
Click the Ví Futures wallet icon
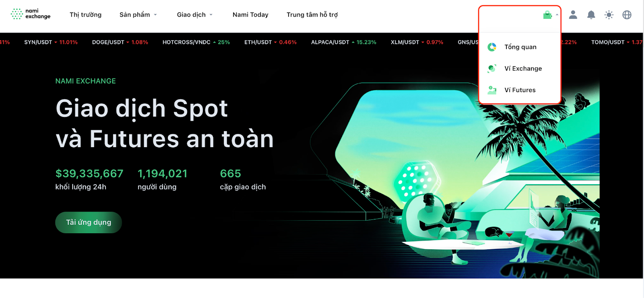click(x=492, y=90)
